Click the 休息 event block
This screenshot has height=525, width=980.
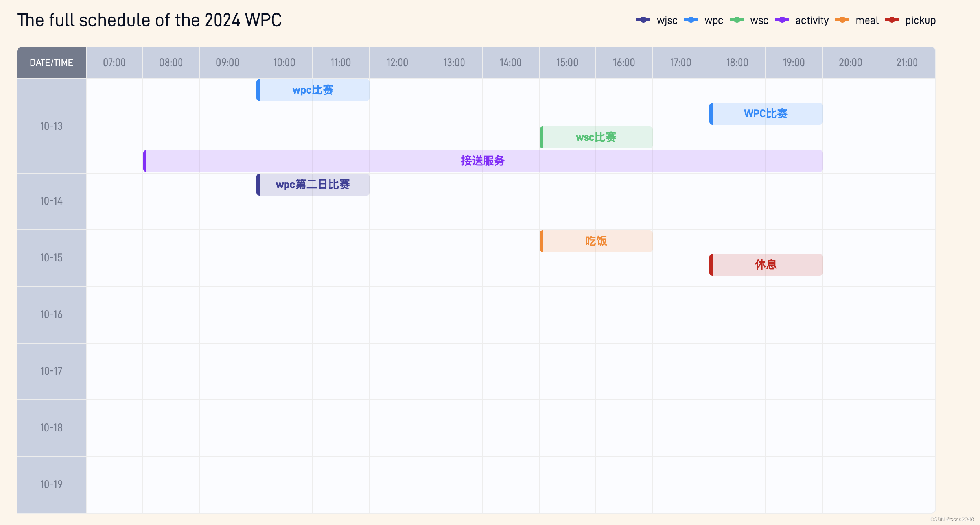click(766, 265)
